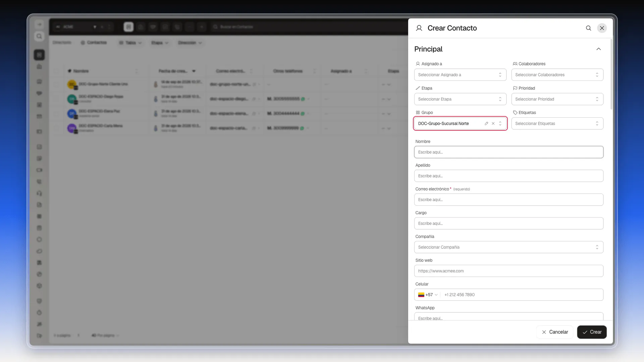The height and width of the screenshot is (362, 644).
Task: Click the Prioridad flag icon
Action: point(515,88)
